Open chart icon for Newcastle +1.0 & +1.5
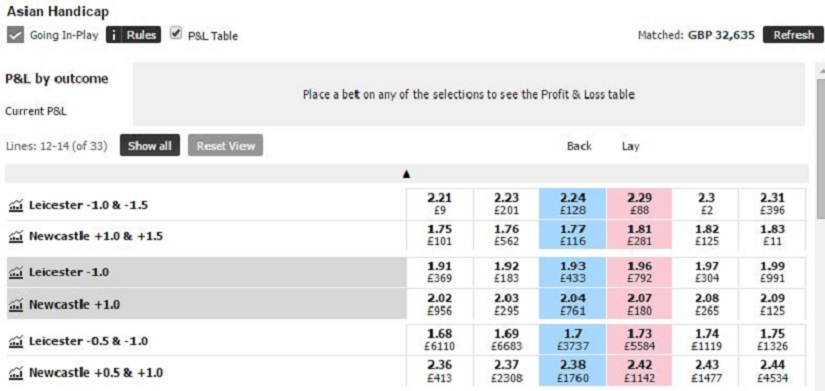825x391 pixels. [16, 236]
